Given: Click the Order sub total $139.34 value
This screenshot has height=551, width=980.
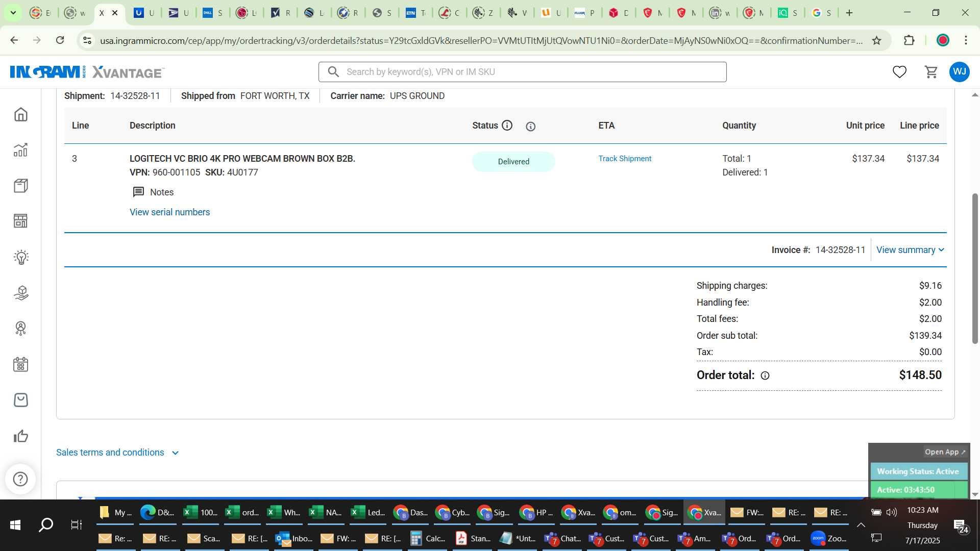Looking at the screenshot, I should (x=925, y=336).
